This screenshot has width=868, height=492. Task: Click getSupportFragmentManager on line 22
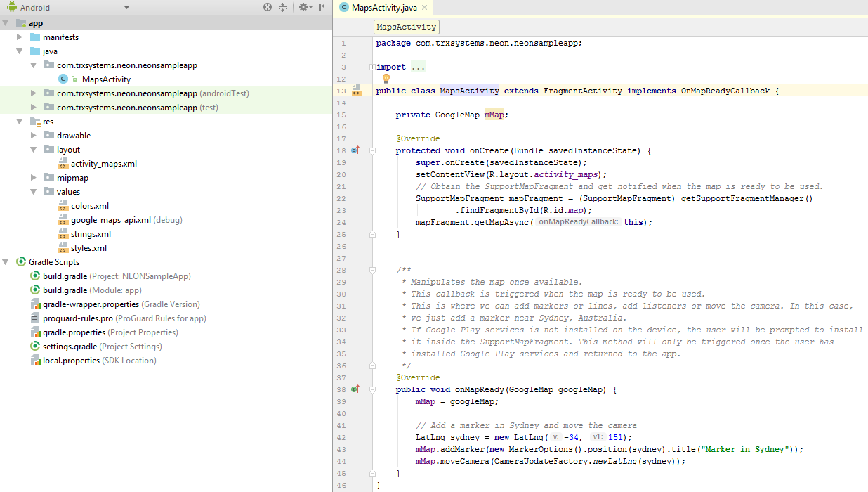[743, 198]
